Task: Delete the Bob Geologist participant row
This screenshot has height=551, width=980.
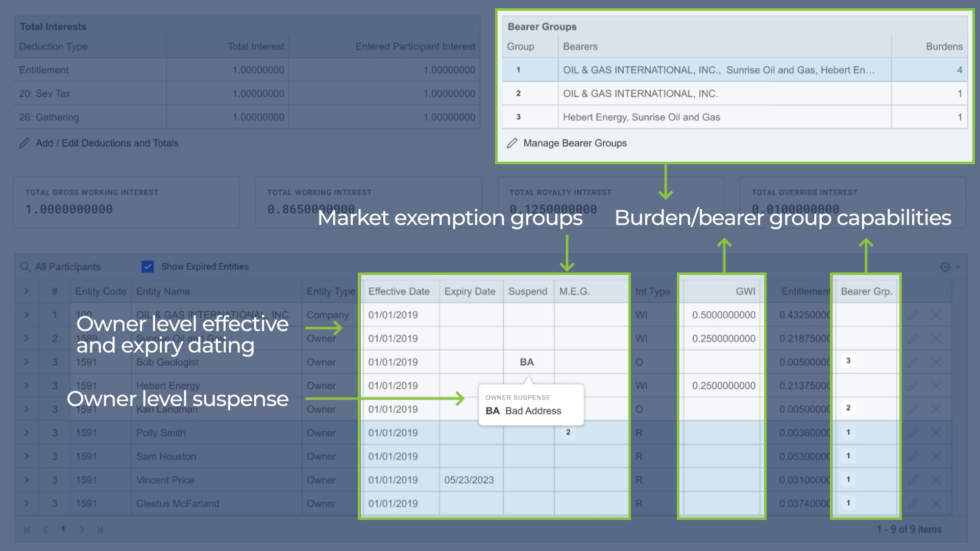Action: (x=936, y=362)
